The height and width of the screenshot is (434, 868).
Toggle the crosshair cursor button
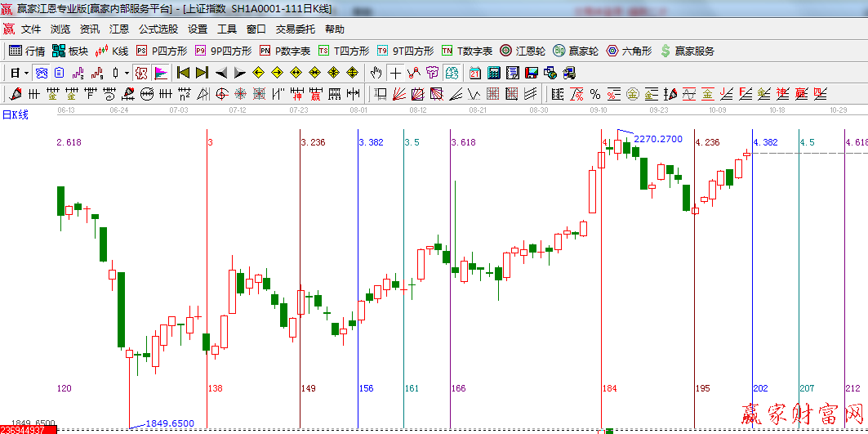pos(396,73)
